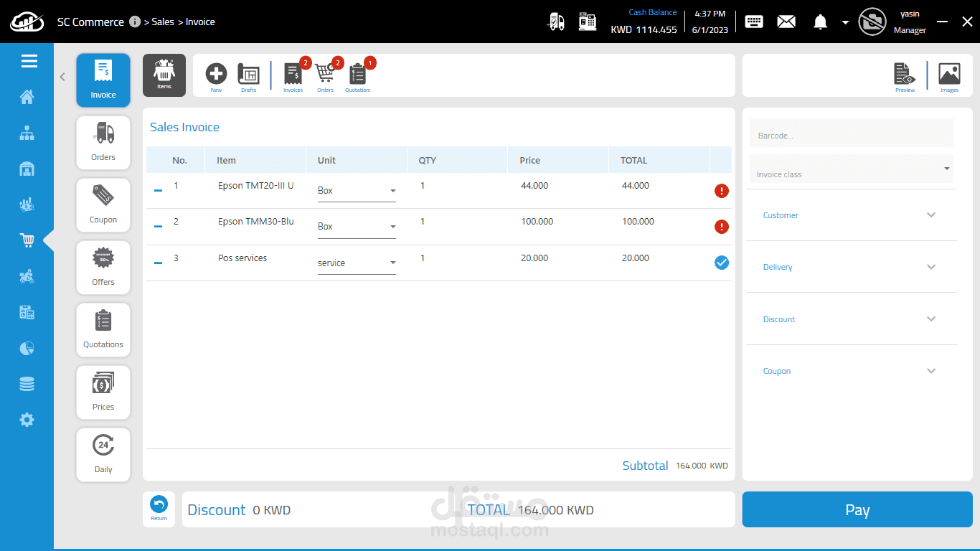The image size is (980, 551).
Task: Click the Pay button
Action: (857, 509)
